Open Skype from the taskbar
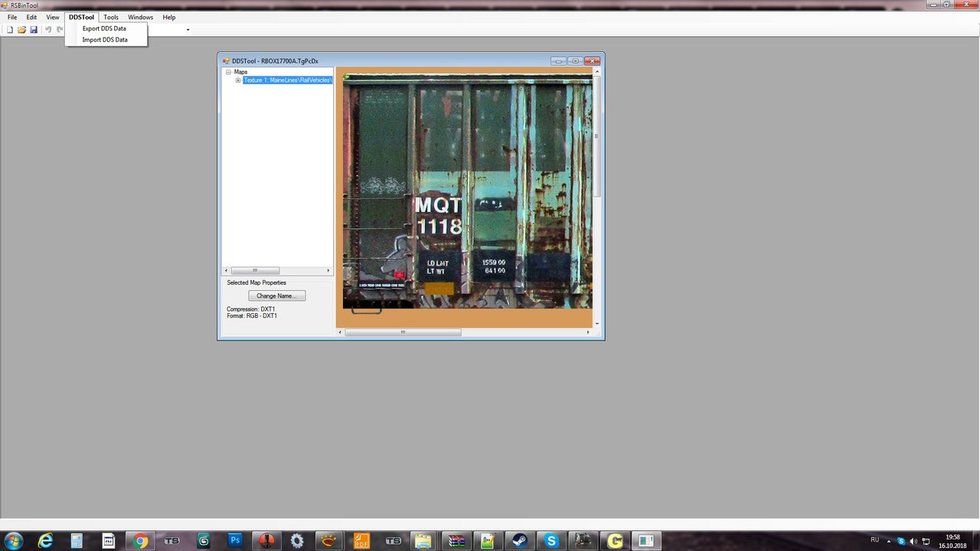980x551 pixels. (x=551, y=540)
